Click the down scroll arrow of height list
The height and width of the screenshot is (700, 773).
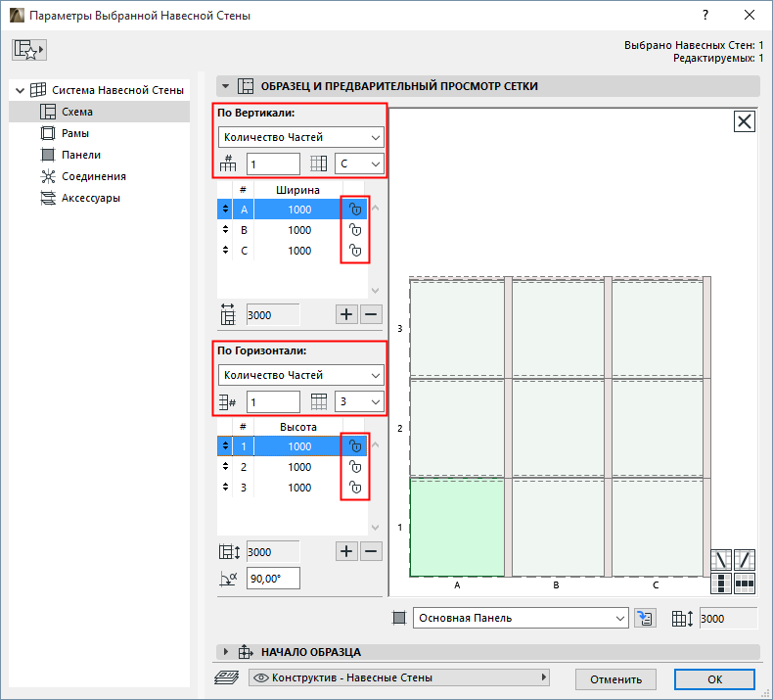coord(375,528)
